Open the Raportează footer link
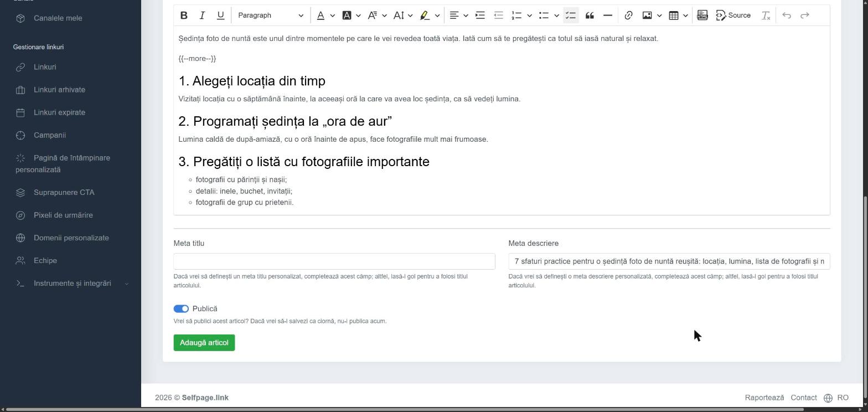Screen dimensions: 868x412 (x=764, y=398)
